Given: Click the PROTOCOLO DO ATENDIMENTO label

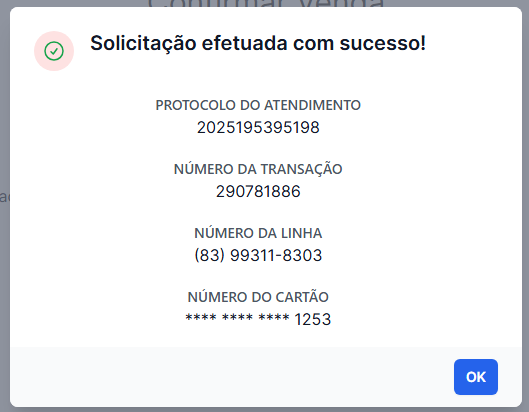Looking at the screenshot, I should tap(258, 105).
